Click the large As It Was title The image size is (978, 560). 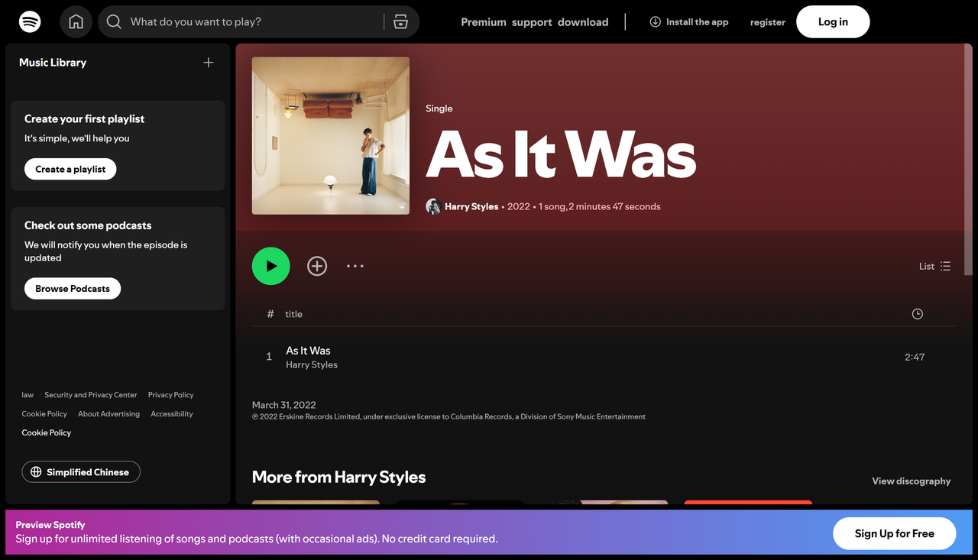(561, 155)
